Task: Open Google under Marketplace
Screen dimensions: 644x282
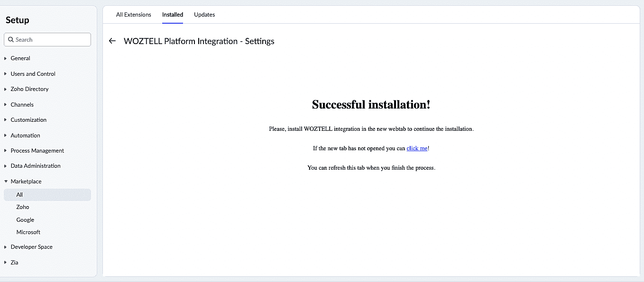Action: 25,220
